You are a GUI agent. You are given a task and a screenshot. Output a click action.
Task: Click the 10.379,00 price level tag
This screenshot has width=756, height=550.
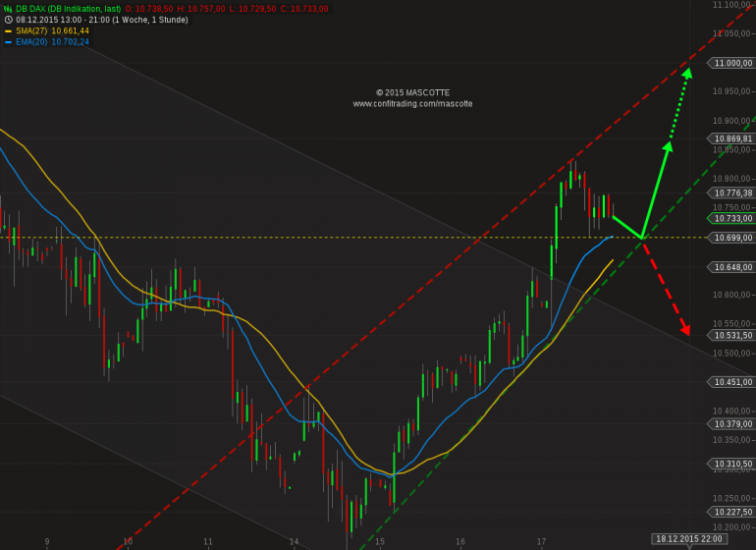(x=730, y=424)
